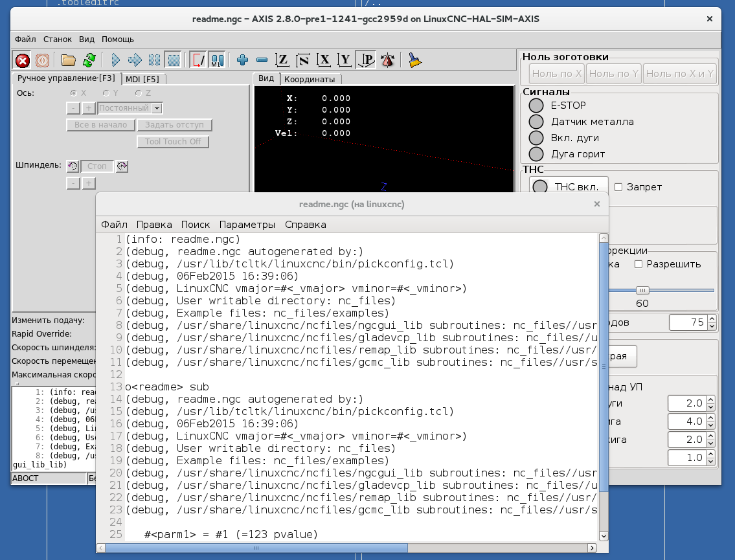Clear the live plot with the broom icon
This screenshot has height=560, width=735.
click(414, 61)
